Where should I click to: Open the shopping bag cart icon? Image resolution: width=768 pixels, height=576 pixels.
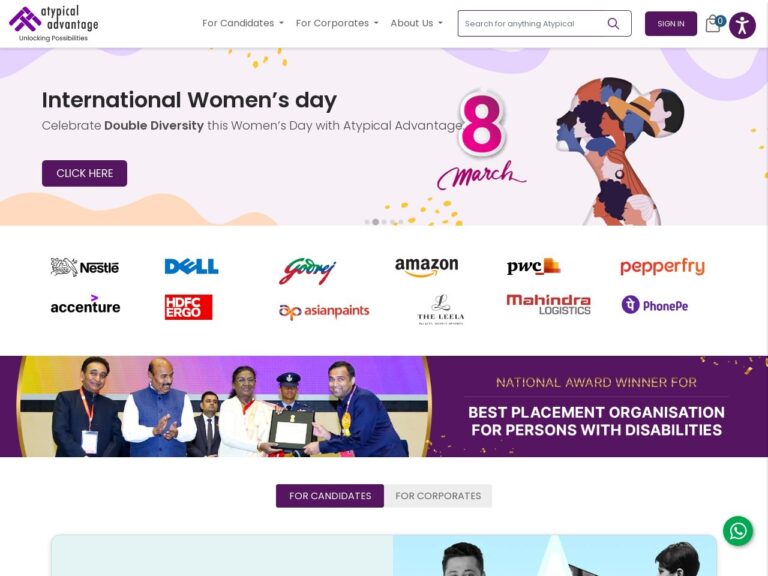point(714,24)
